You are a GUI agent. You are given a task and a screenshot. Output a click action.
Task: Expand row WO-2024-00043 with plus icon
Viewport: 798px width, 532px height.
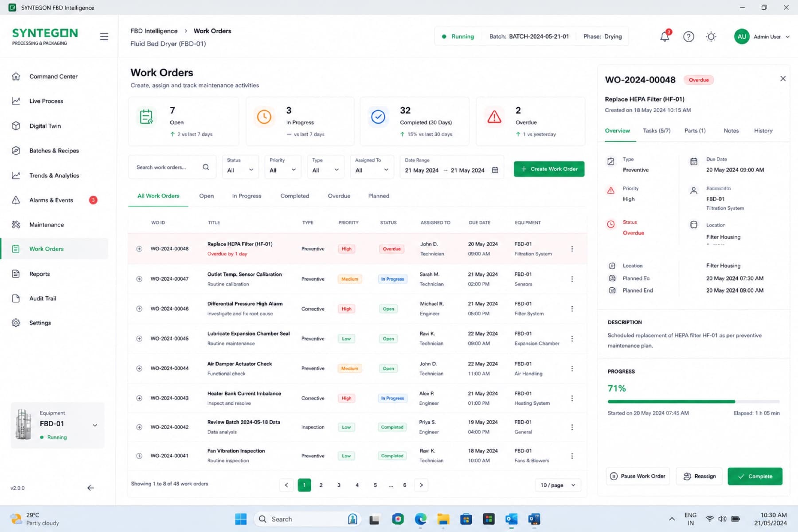(x=139, y=398)
